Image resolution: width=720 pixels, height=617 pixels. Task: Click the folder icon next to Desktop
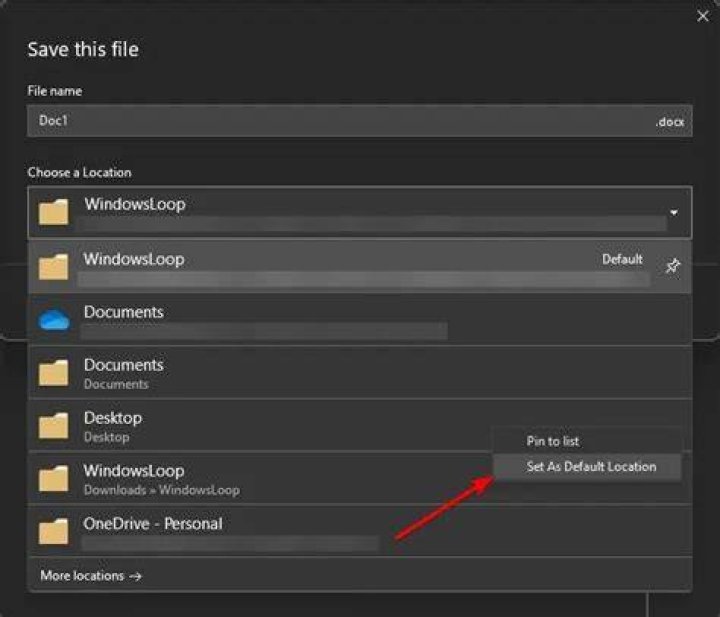pyautogui.click(x=54, y=426)
